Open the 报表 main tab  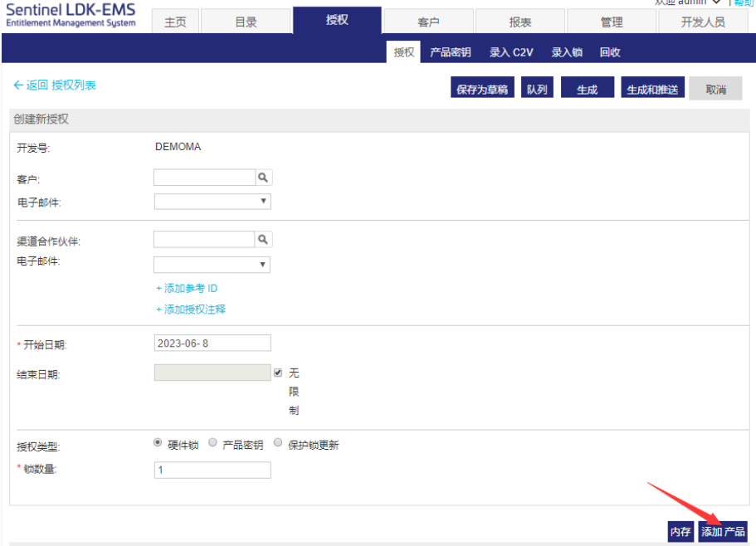click(x=519, y=22)
